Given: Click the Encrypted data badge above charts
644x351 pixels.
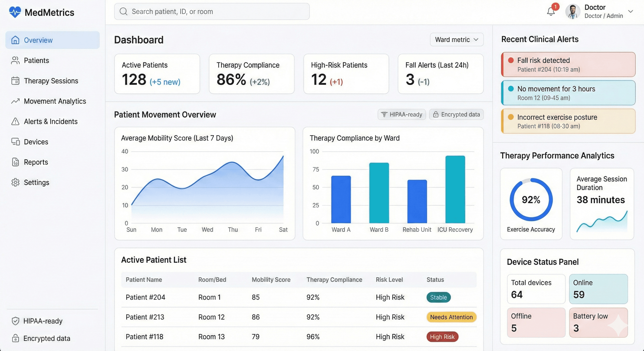Looking at the screenshot, I should (456, 114).
